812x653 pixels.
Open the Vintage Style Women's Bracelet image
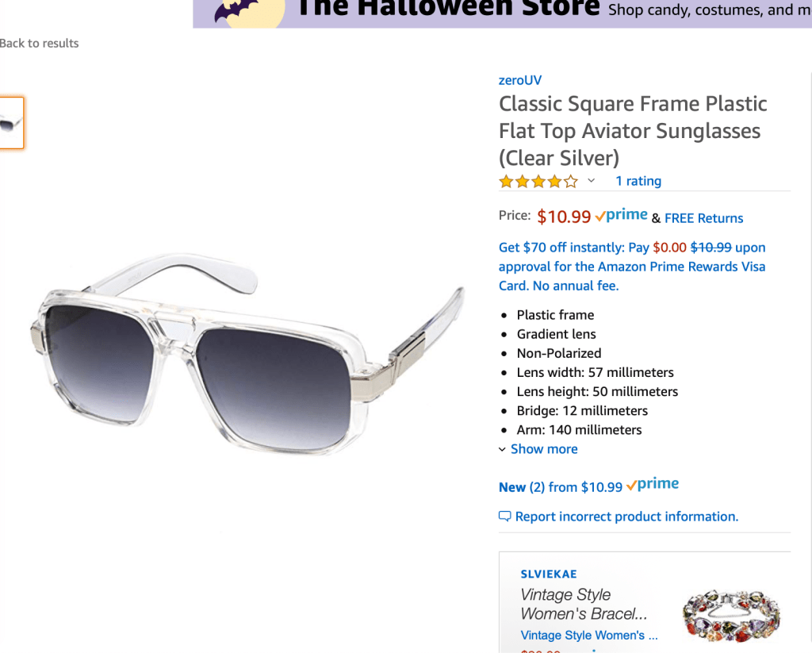(731, 616)
